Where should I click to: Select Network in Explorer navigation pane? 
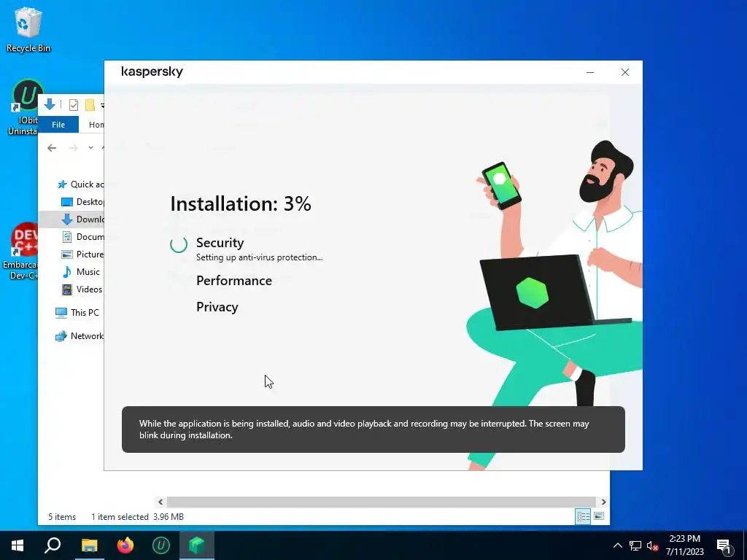point(79,336)
